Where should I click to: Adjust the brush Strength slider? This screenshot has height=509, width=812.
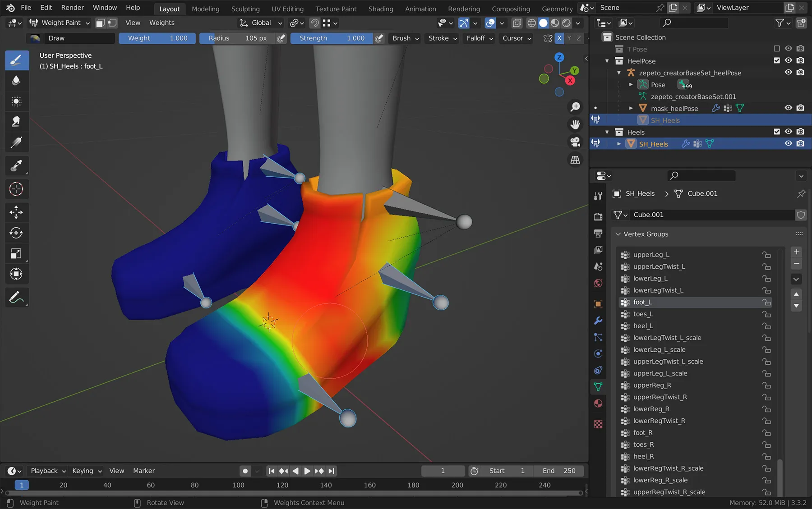coord(332,38)
